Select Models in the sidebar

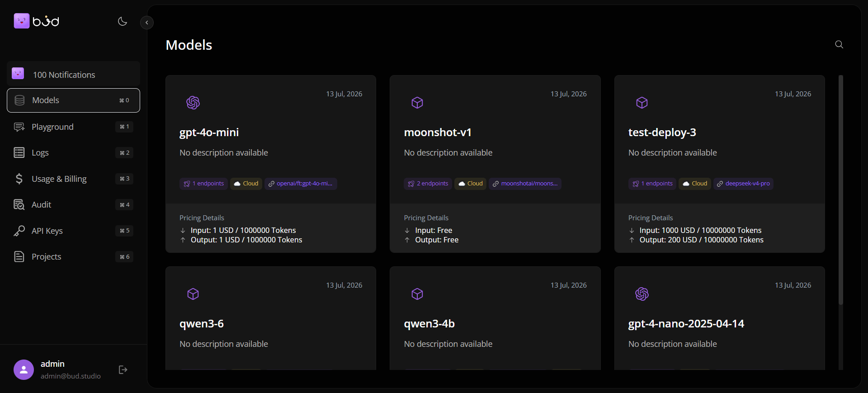point(73,100)
